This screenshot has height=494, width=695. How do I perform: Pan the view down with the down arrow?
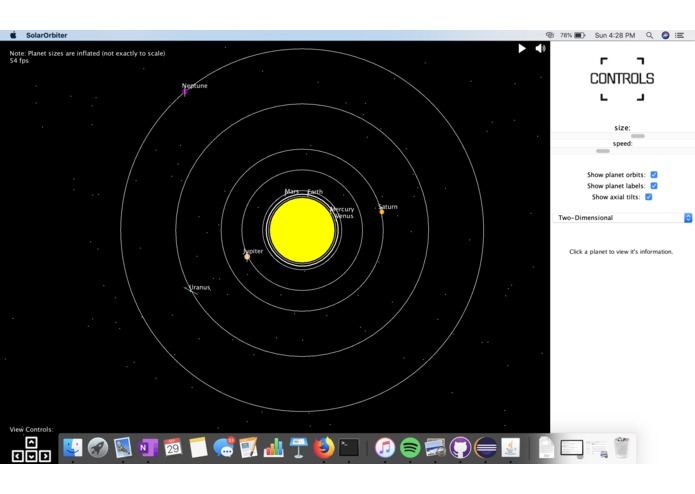[31, 456]
